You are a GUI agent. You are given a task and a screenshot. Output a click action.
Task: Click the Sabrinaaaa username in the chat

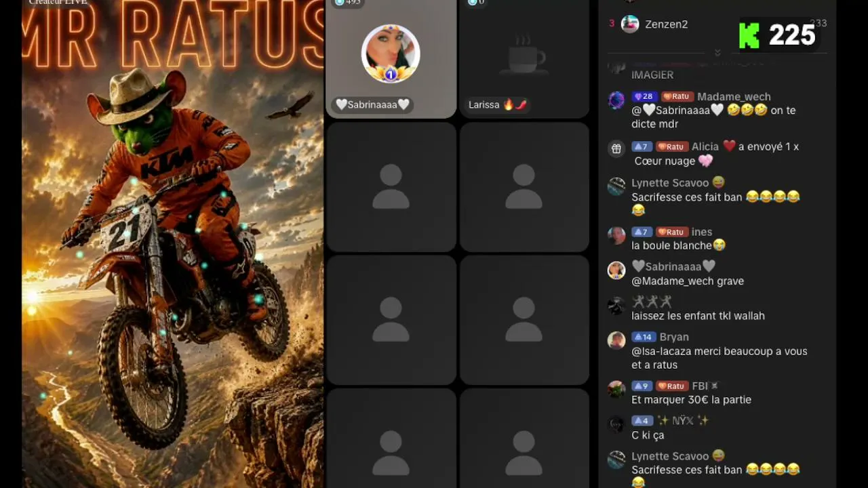click(x=673, y=266)
